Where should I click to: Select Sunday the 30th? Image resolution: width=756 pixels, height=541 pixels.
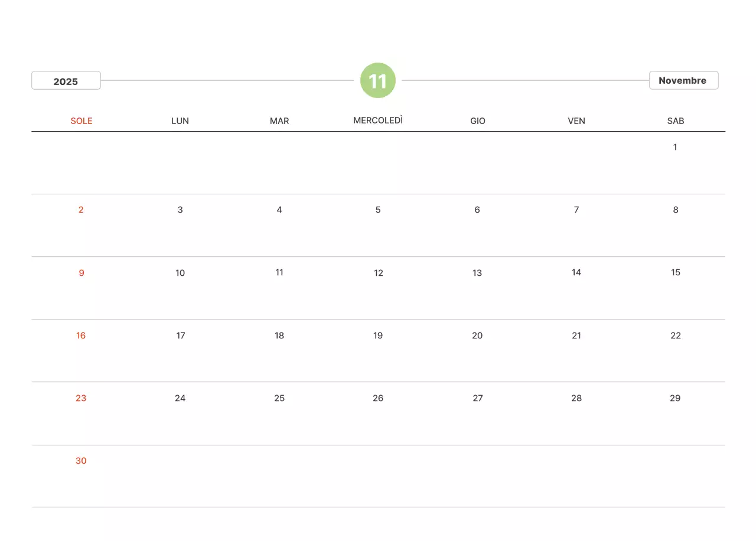pyautogui.click(x=81, y=461)
